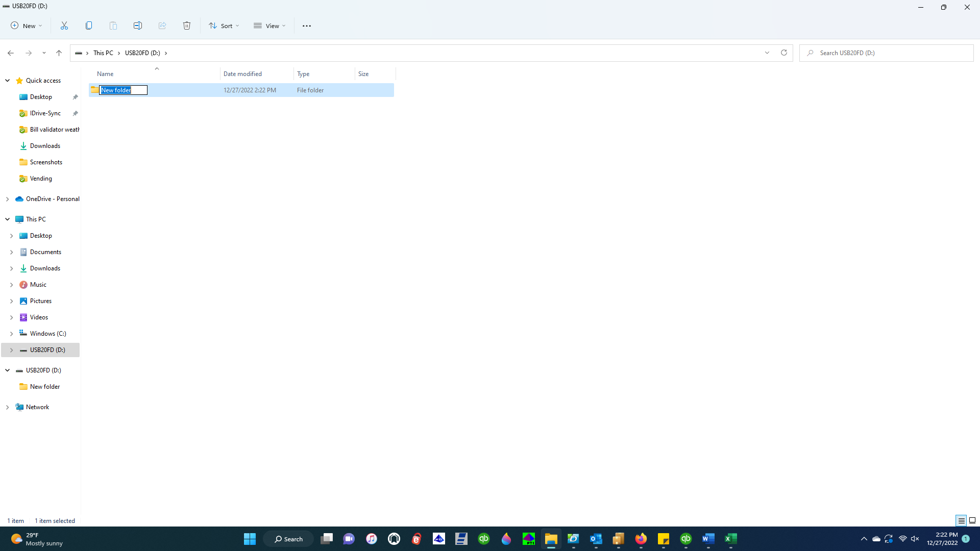Click the Rename icon in toolbar
This screenshot has width=980, height=551.
point(138,26)
